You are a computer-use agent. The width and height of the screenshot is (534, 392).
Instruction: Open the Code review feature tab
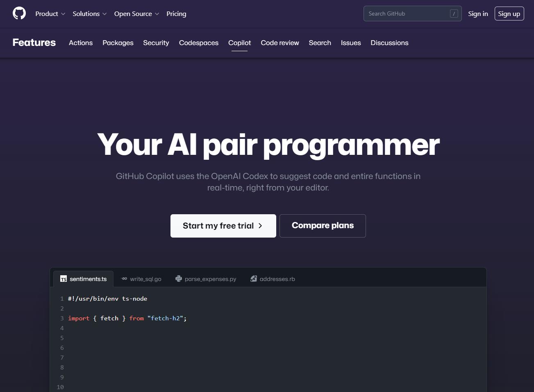(280, 43)
